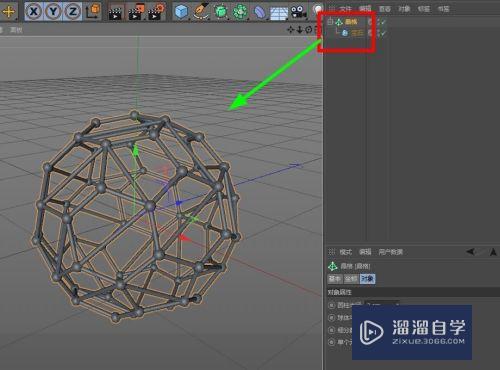This screenshot has width=500, height=370.
Task: Click the attribute manager grip handle icon
Action: [332, 252]
